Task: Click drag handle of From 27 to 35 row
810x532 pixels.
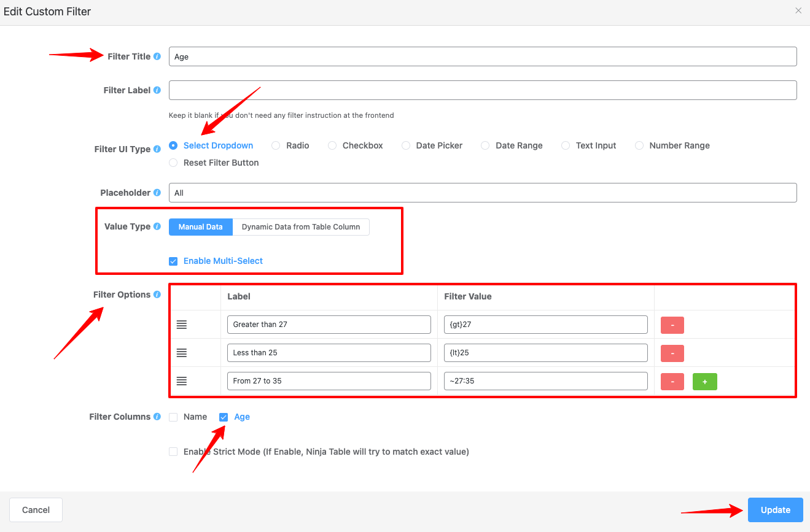Action: click(182, 381)
